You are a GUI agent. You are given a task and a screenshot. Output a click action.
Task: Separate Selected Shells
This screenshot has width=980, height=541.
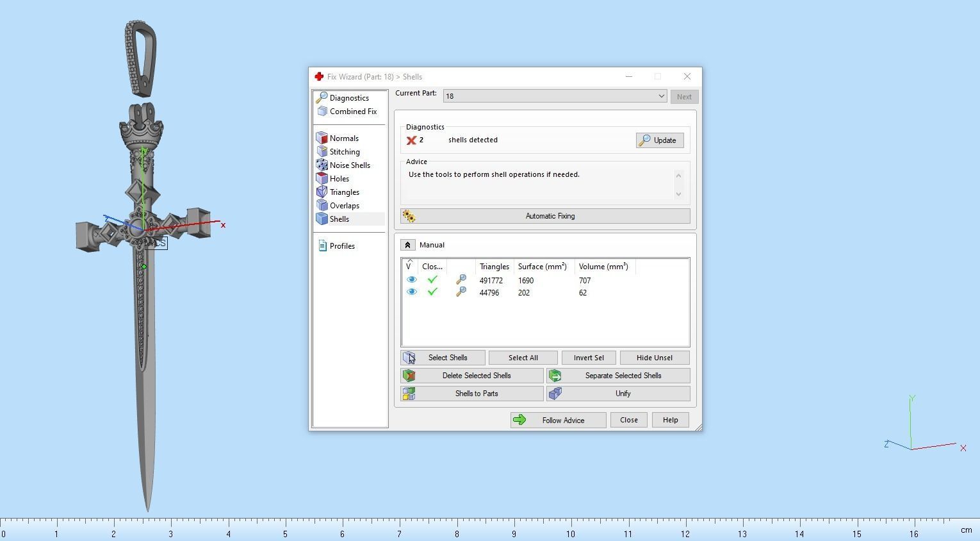[618, 376]
